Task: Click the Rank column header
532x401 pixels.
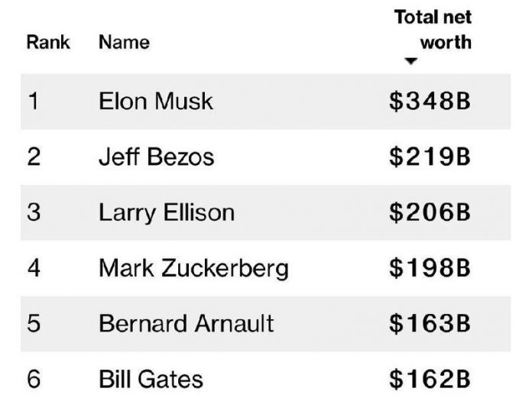Action: coord(48,41)
